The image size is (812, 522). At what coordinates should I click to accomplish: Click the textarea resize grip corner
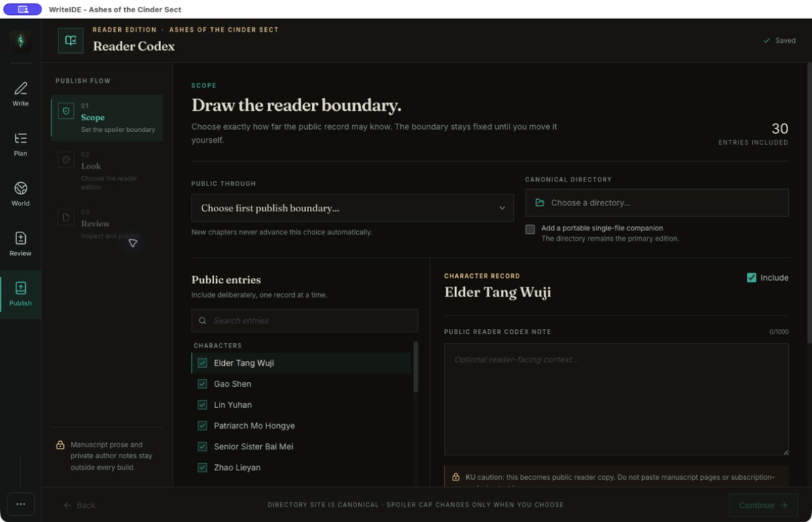coord(785,451)
